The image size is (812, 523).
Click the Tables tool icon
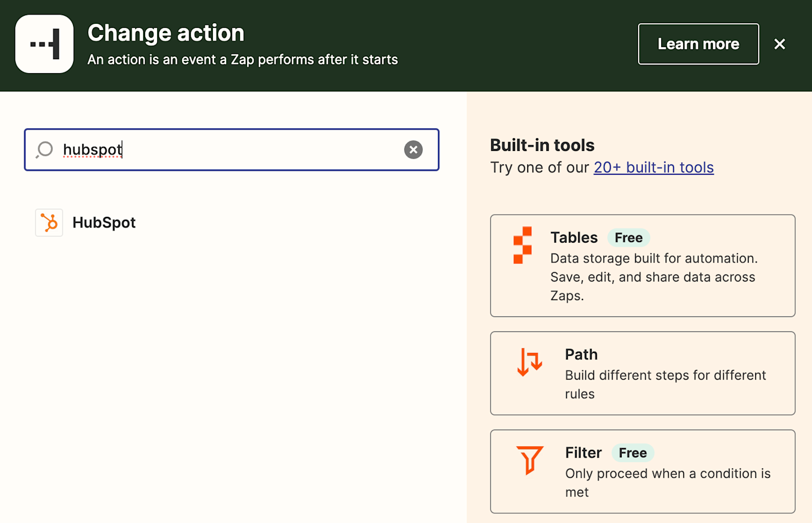(523, 245)
